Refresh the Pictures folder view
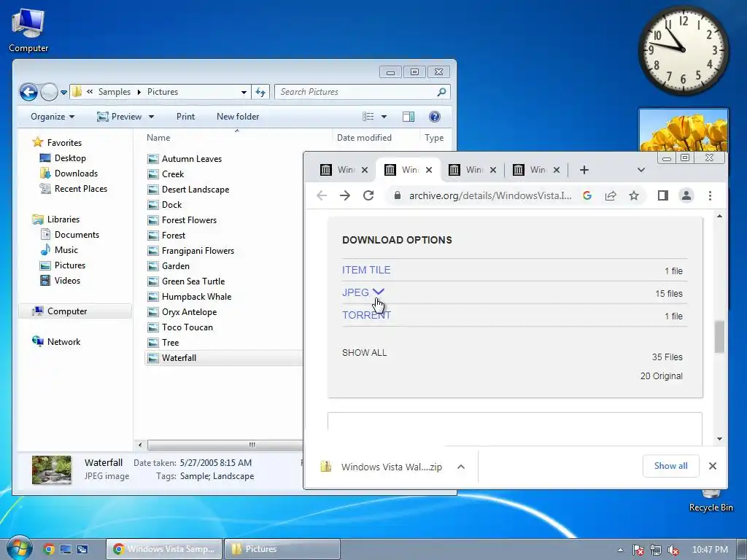This screenshot has height=560, width=747. 260,92
